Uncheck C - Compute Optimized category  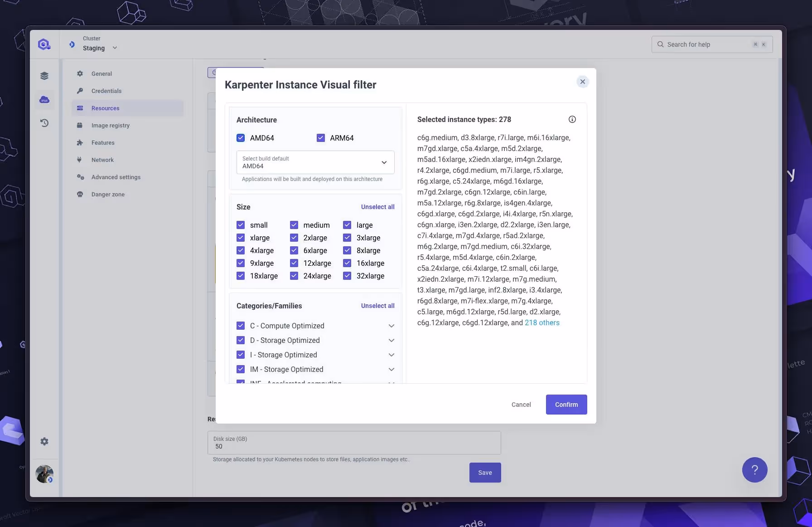point(241,326)
